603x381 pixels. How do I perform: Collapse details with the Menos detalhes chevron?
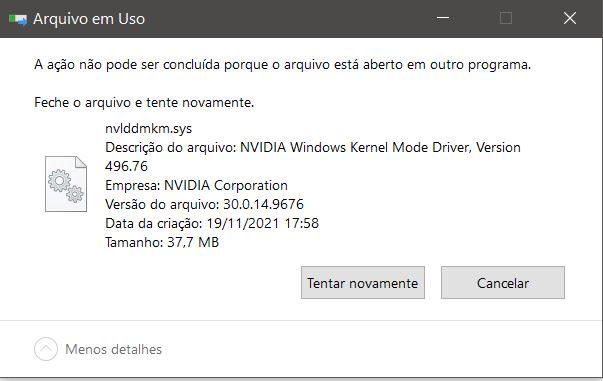[x=46, y=349]
